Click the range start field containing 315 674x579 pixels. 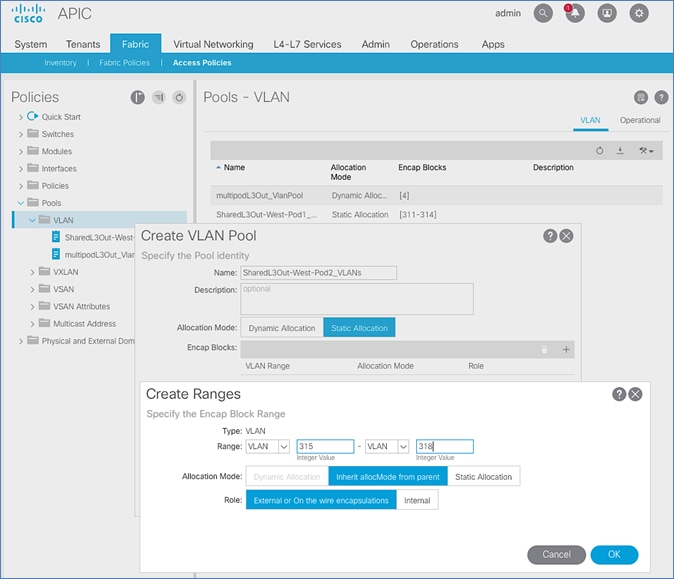pyautogui.click(x=325, y=447)
